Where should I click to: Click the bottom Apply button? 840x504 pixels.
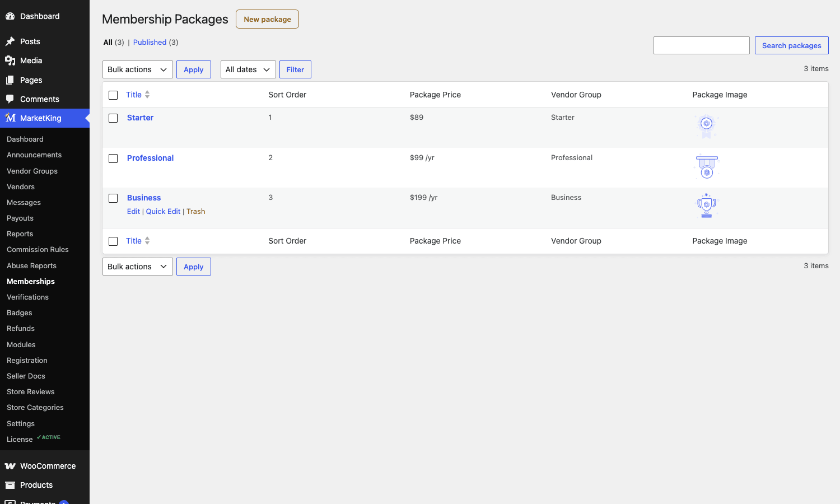pyautogui.click(x=194, y=267)
